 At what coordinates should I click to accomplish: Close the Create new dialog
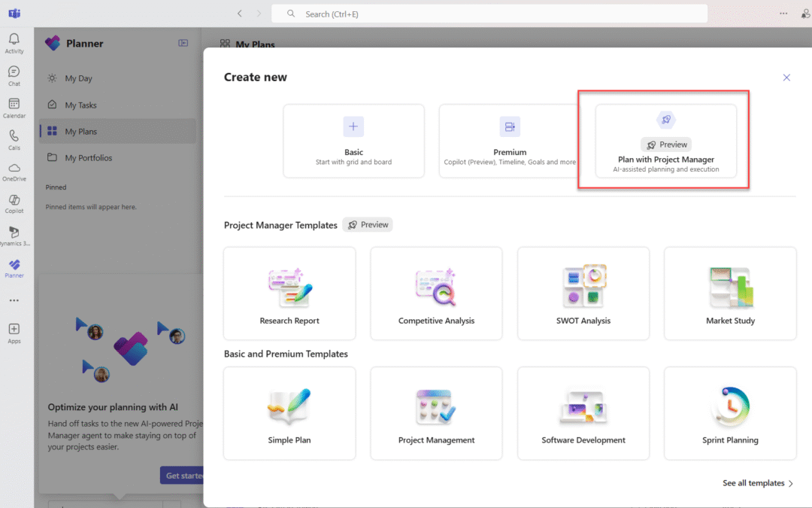(786, 78)
